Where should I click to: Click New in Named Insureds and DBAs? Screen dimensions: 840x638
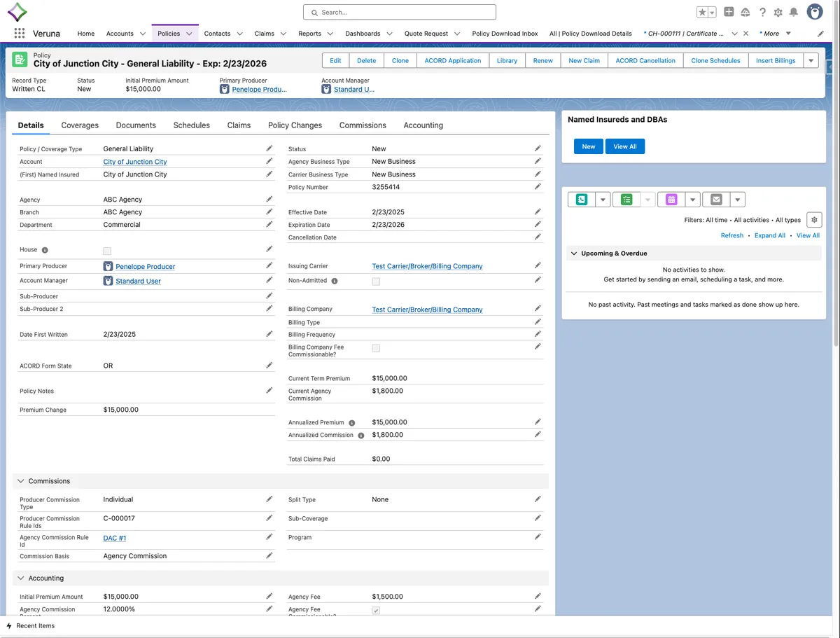[589, 146]
